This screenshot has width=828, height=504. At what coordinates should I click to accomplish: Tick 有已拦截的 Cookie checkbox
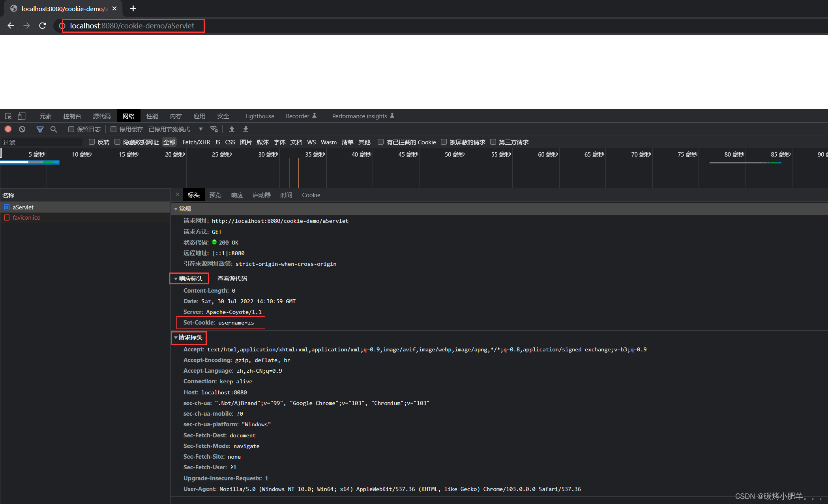pyautogui.click(x=380, y=142)
